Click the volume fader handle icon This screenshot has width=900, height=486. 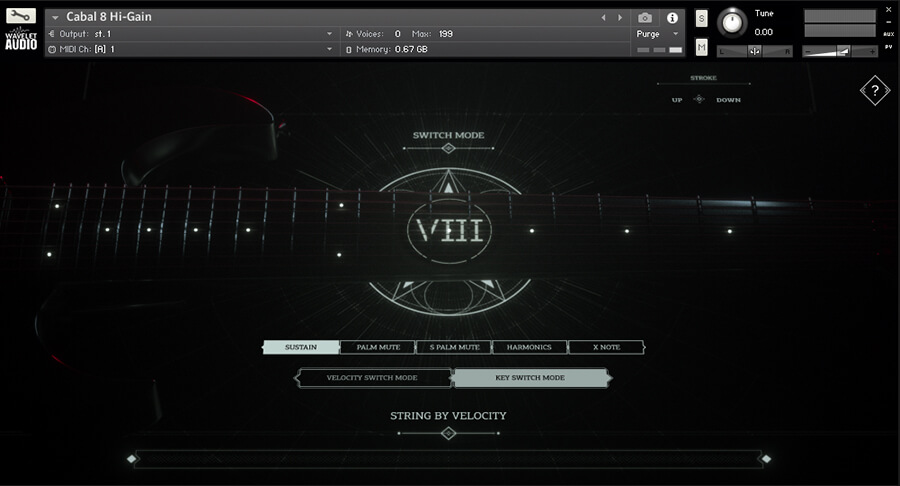point(843,52)
